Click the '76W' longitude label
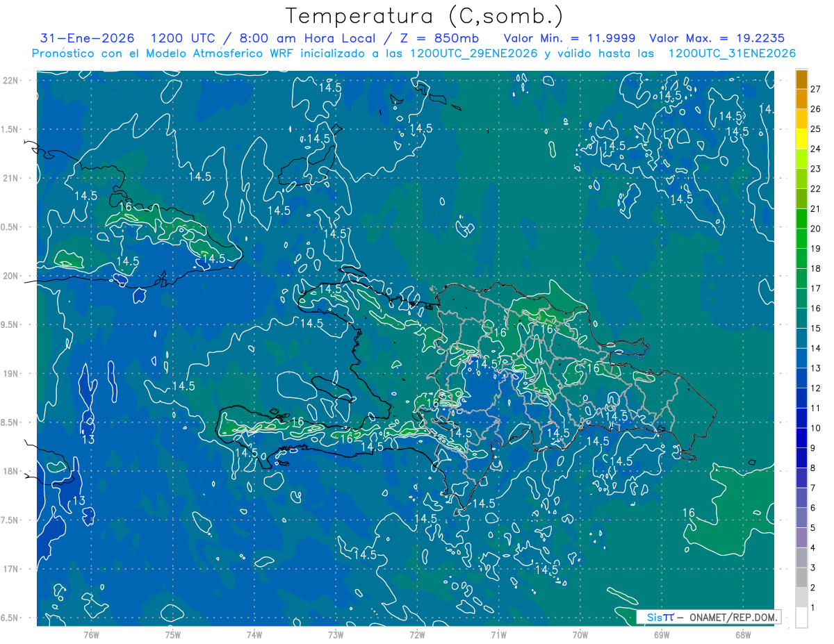The image size is (834, 644). [91, 634]
